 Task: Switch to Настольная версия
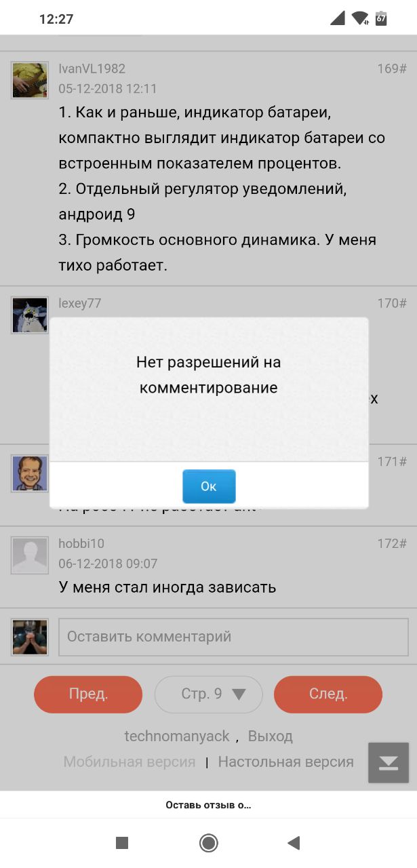(286, 762)
